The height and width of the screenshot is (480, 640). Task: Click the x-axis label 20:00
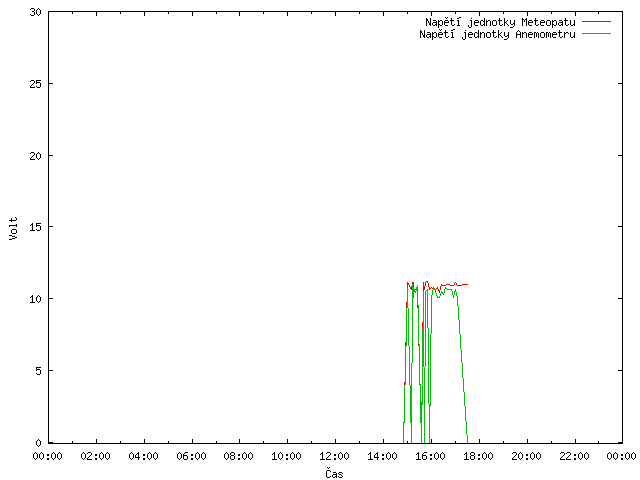click(527, 456)
